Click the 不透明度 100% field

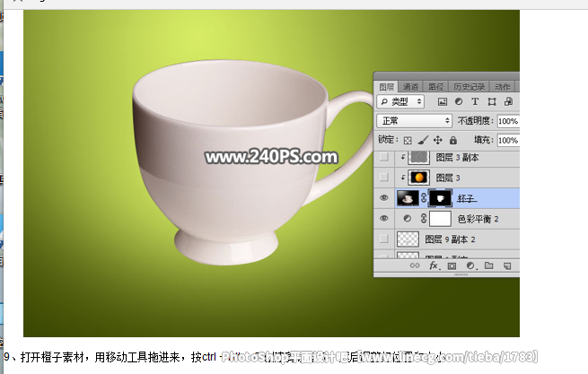(508, 121)
